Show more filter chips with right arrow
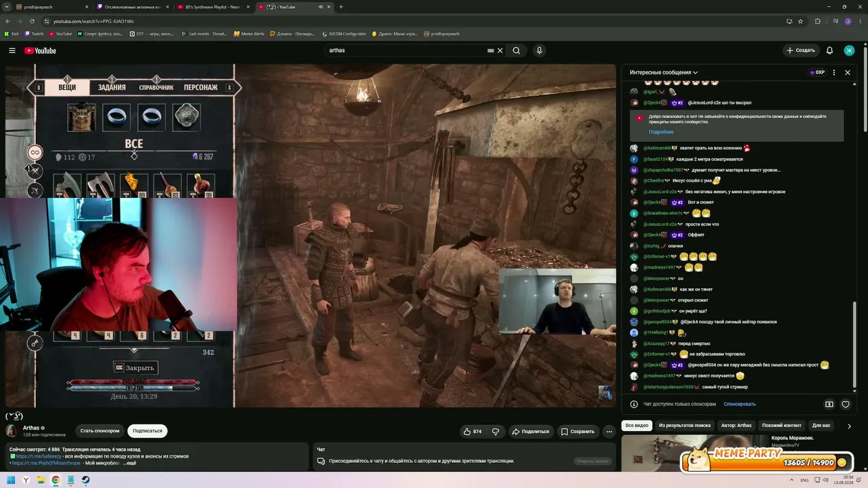This screenshot has height=488, width=868. point(849,426)
